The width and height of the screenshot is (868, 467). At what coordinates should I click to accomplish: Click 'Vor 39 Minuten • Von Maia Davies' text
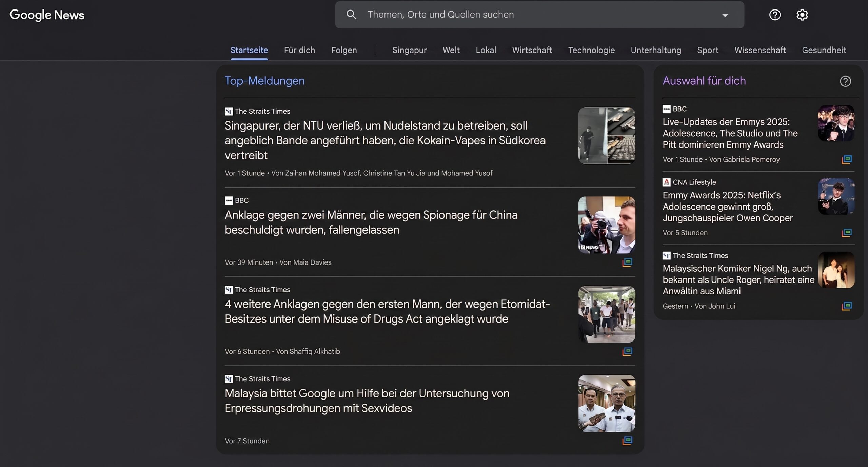pos(278,262)
